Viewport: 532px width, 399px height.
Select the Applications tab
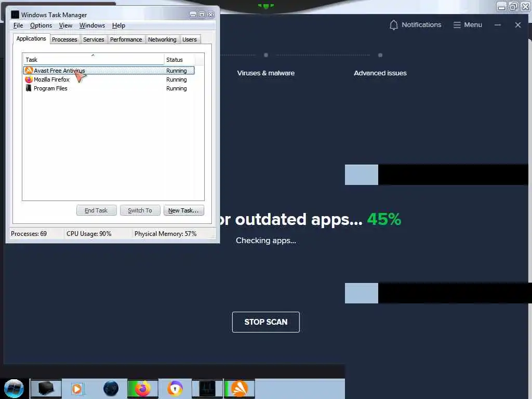[x=31, y=38]
